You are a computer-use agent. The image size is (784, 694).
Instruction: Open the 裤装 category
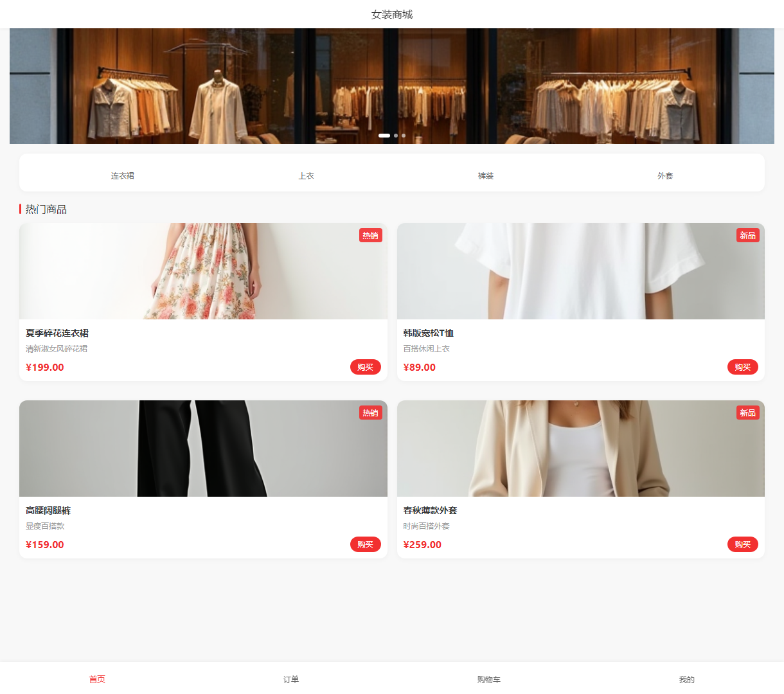click(x=485, y=175)
